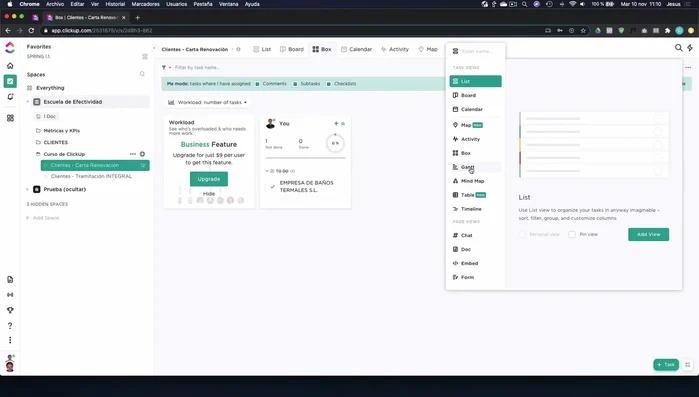Open the Historial menu in macOS menu bar
This screenshot has height=397, width=699.
tap(115, 4)
